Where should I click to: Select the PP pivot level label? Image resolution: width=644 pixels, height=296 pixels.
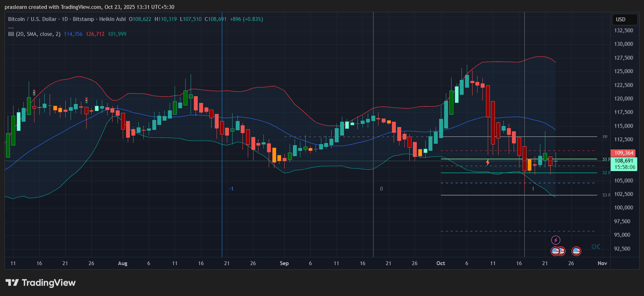pos(605,137)
